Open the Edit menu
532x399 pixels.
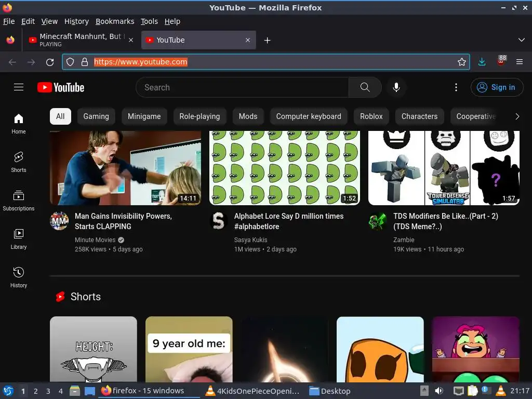(x=28, y=21)
